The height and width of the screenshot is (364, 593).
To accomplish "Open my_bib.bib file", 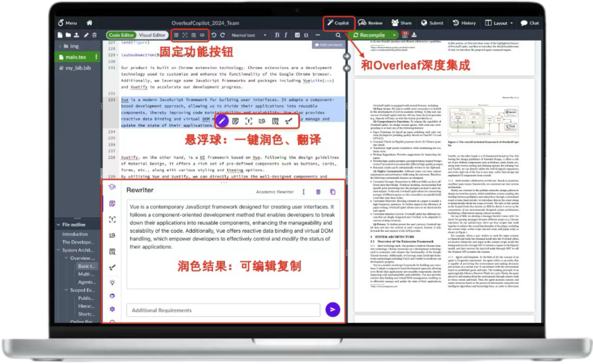I will click(x=77, y=68).
